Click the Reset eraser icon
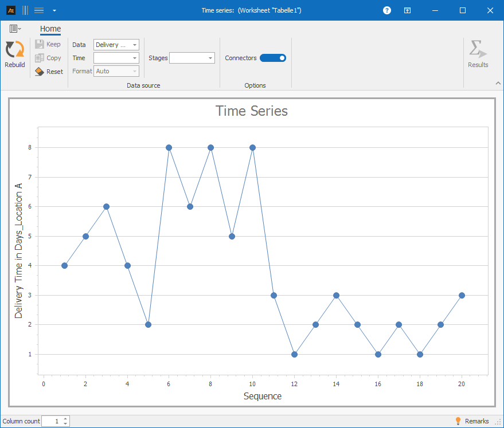 coord(40,72)
